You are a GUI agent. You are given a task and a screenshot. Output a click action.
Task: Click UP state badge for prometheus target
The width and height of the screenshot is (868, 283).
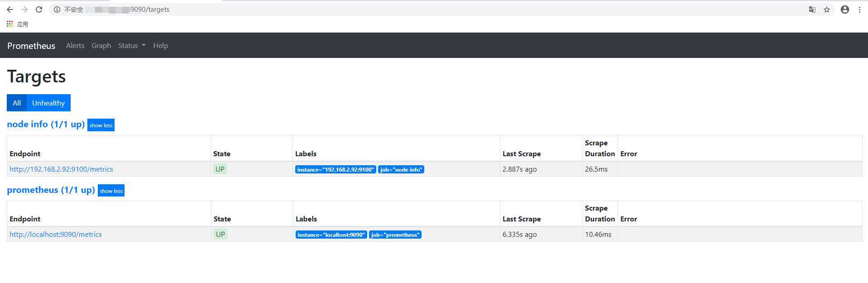[221, 234]
